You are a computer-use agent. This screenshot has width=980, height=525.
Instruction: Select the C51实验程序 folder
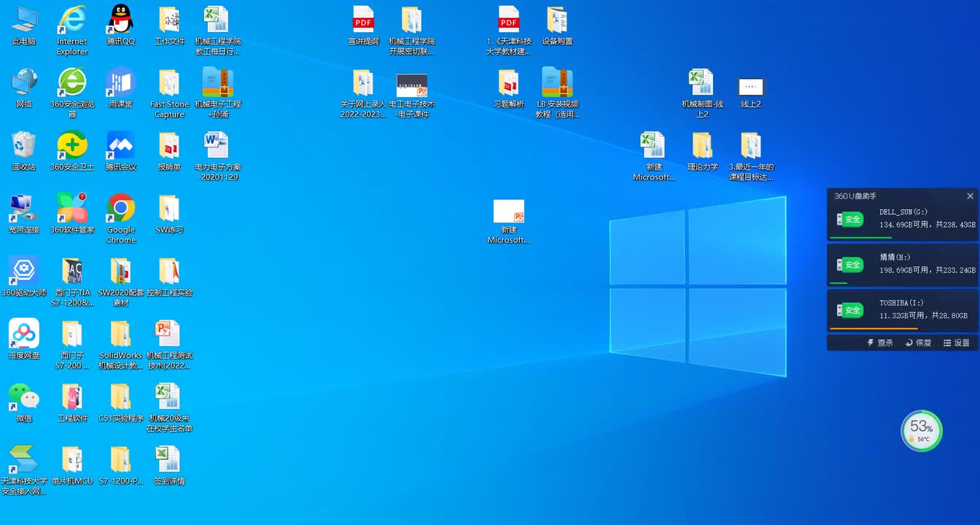(x=120, y=402)
